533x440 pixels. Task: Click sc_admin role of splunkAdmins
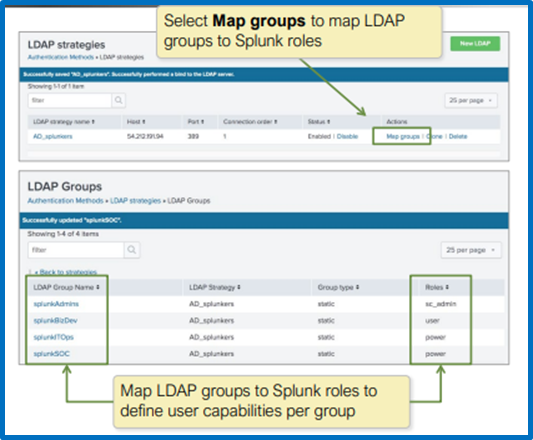(441, 304)
